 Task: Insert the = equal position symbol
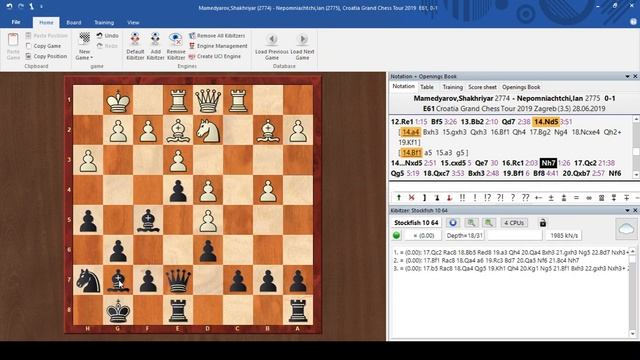576,198
